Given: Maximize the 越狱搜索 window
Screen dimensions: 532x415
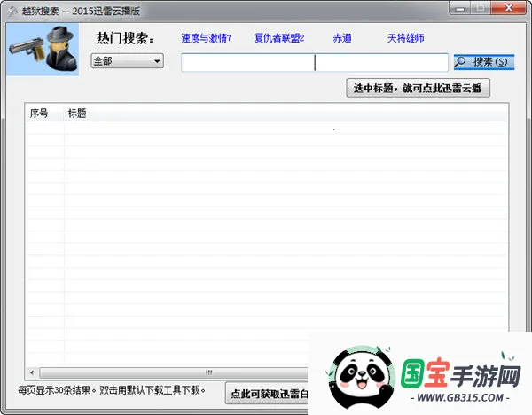Looking at the screenshot, I should point(480,7).
